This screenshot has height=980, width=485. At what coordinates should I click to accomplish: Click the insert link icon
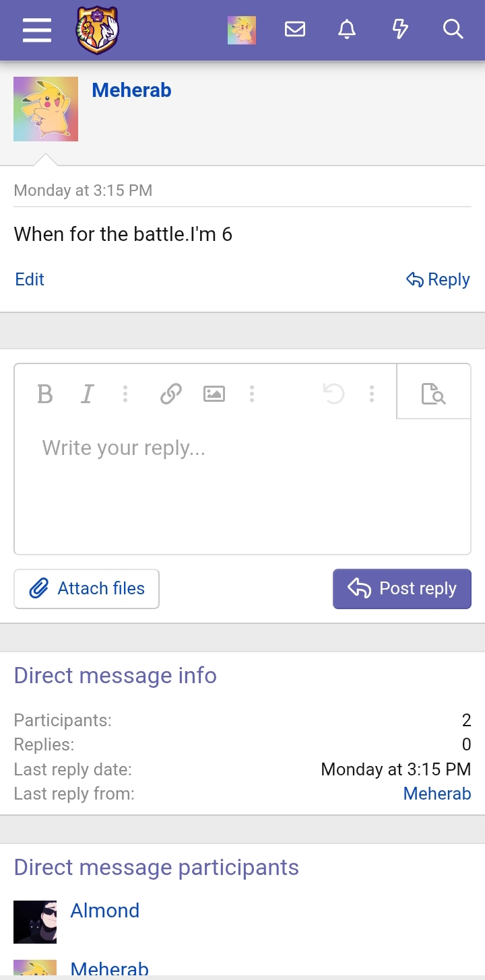170,394
